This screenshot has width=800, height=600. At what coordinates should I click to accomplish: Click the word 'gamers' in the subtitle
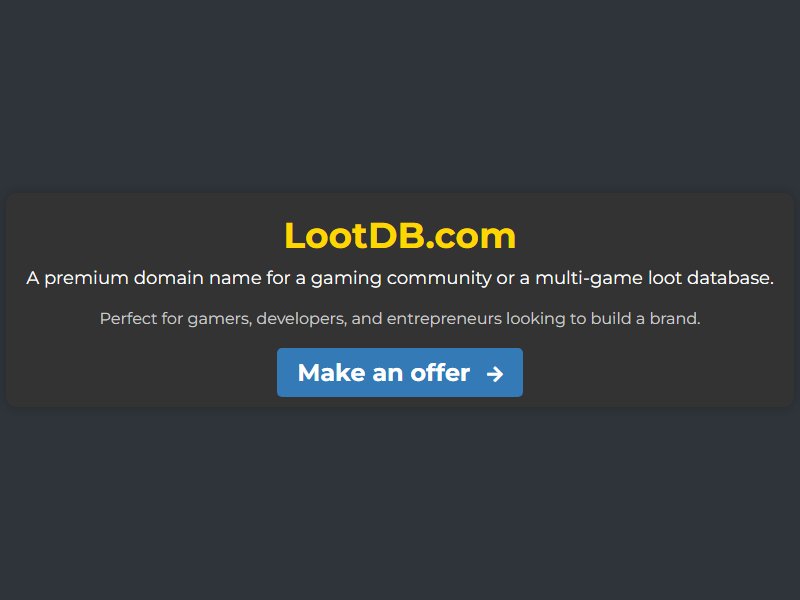coord(220,319)
